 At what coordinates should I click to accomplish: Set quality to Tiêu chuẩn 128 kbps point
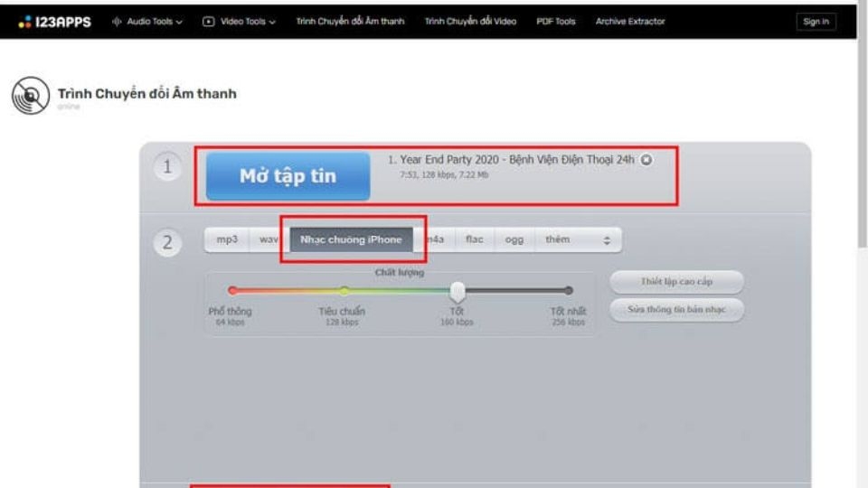[344, 290]
